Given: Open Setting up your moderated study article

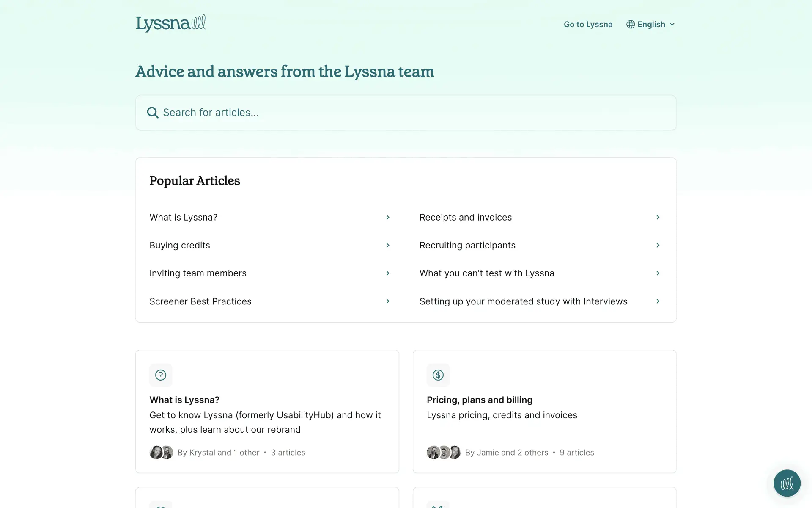Looking at the screenshot, I should coord(523,301).
